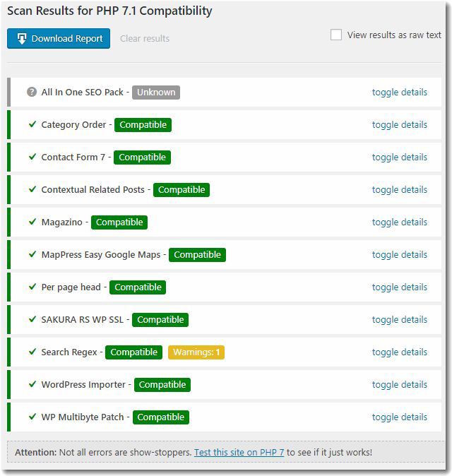Expand details for WP Multibyte Patch

(400, 417)
